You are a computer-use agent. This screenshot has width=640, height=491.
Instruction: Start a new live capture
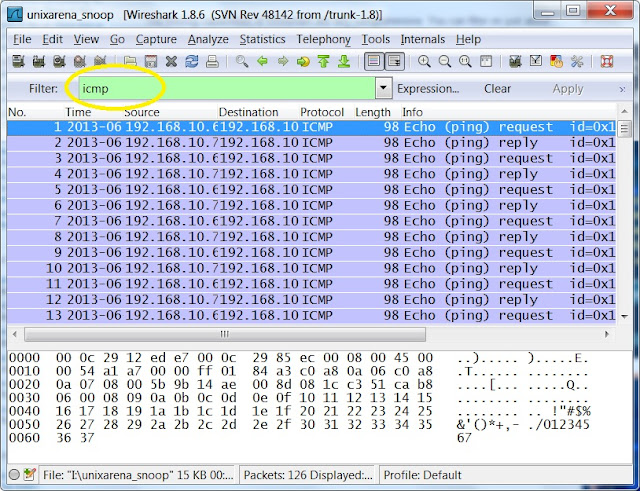click(x=59, y=62)
